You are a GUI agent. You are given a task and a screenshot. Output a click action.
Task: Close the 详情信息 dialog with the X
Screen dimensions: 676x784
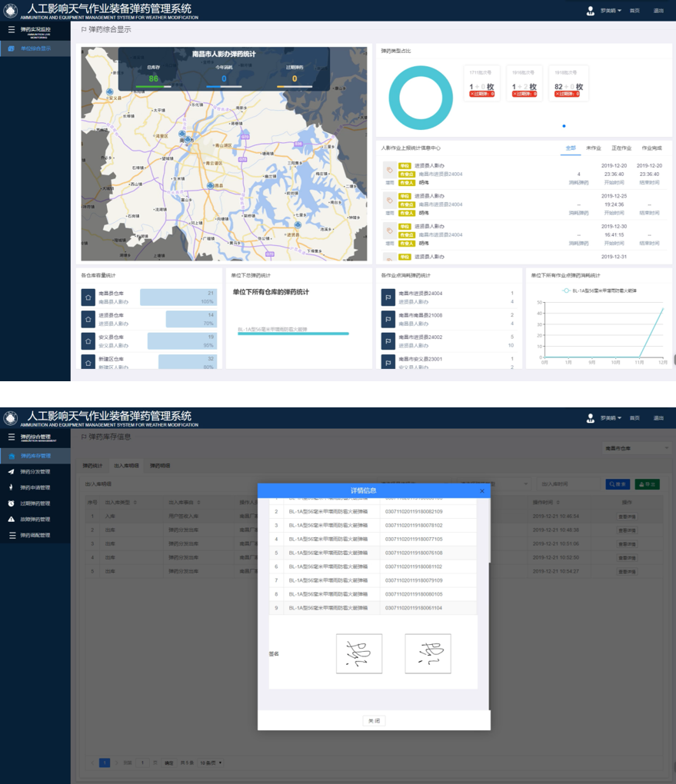click(482, 490)
